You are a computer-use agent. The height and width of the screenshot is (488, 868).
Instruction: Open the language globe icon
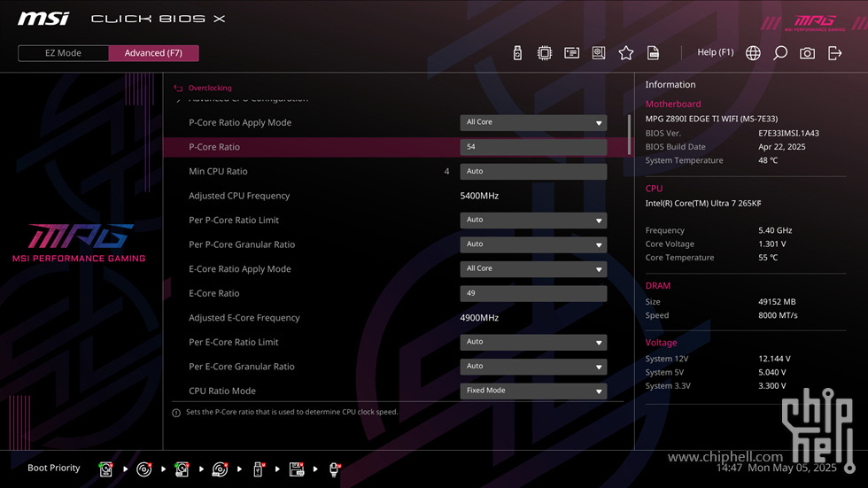click(753, 53)
